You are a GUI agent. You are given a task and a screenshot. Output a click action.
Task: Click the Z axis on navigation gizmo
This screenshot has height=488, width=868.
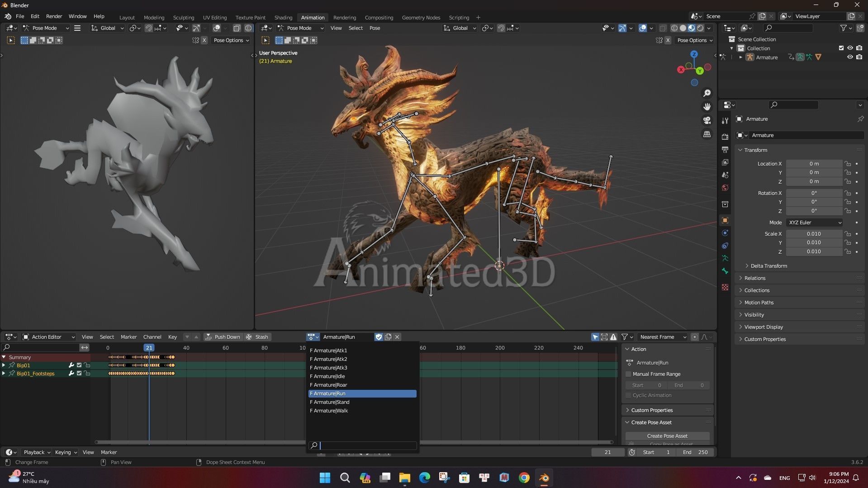click(x=694, y=54)
